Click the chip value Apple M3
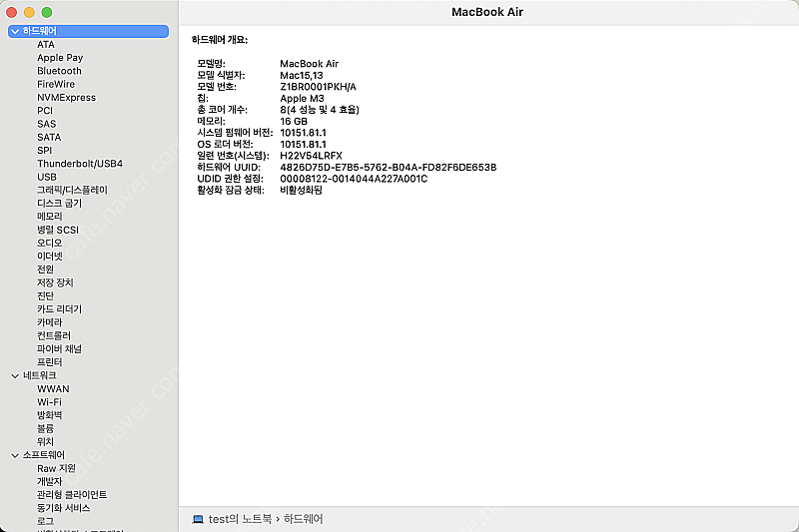The height and width of the screenshot is (532, 799). pos(303,98)
